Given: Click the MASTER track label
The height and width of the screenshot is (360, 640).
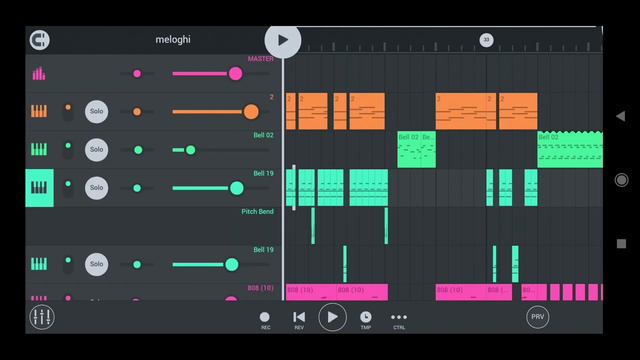Looking at the screenshot, I should click(260, 59).
